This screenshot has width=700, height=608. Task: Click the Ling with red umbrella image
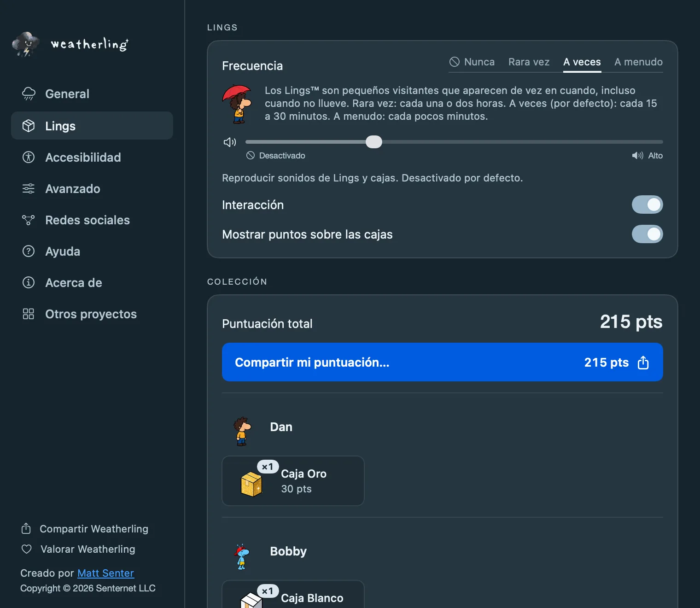[x=238, y=105]
